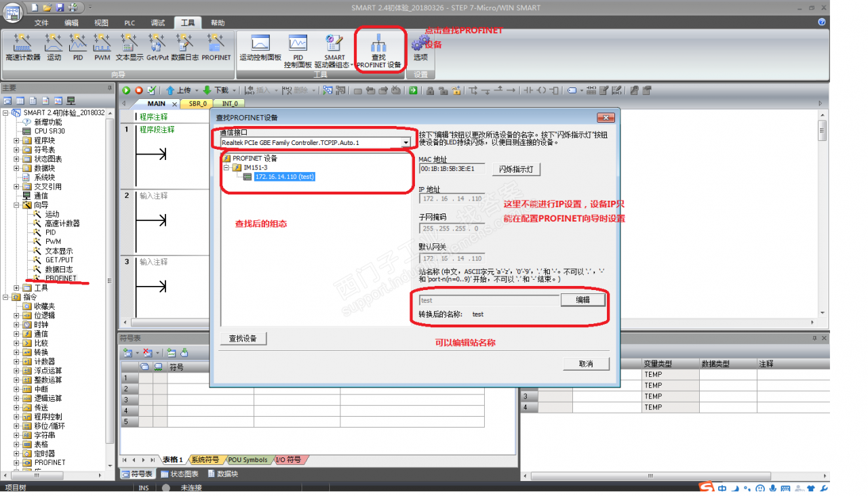
Task: Open 数据块 bottom panel tab
Action: pos(222,474)
